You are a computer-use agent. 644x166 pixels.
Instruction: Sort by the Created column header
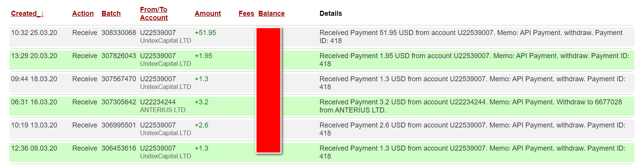(24, 13)
